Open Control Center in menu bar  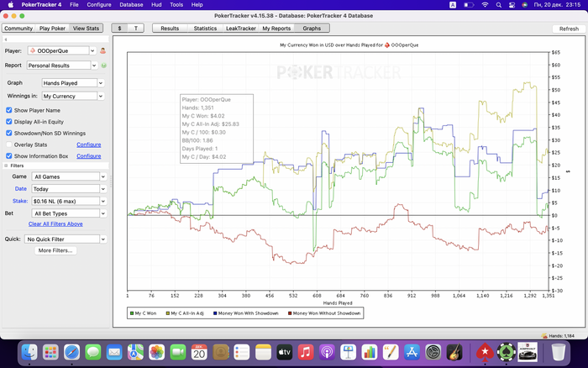coord(512,5)
